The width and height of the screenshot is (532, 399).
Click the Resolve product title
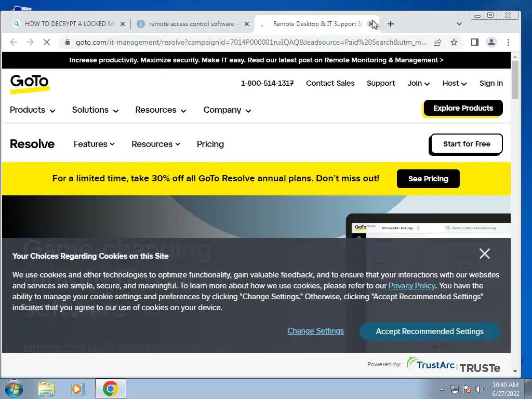[x=32, y=144]
